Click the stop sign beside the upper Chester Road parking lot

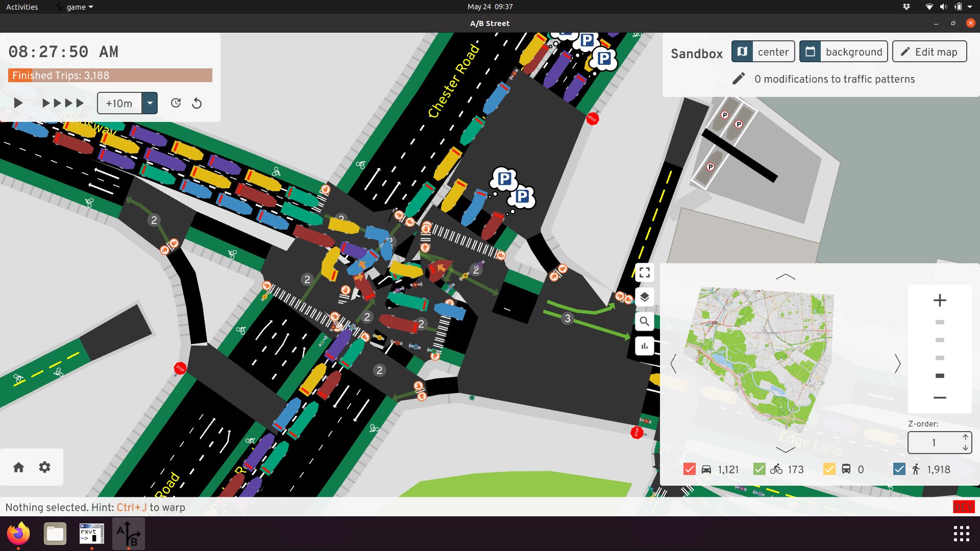(x=592, y=118)
